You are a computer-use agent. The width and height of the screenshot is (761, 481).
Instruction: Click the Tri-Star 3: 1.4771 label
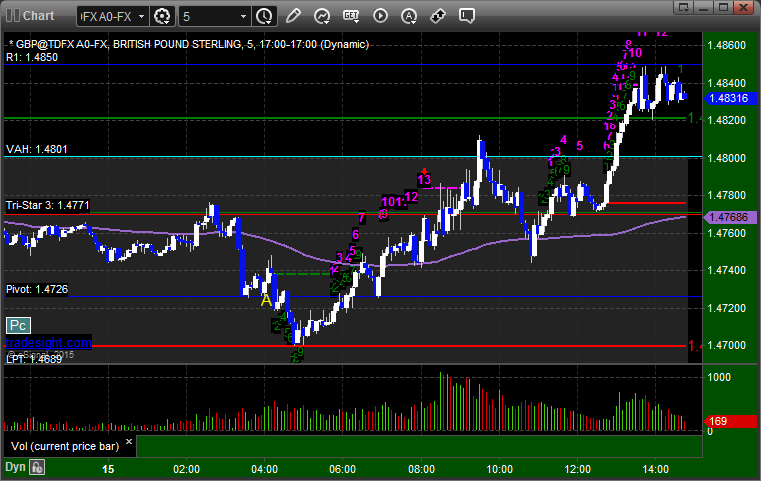(x=48, y=205)
